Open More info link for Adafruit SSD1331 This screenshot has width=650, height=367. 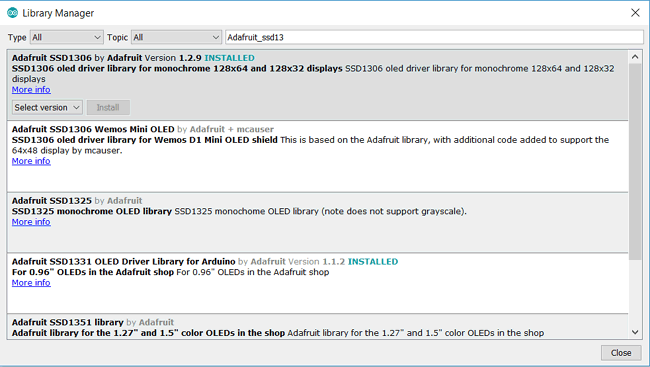click(x=31, y=283)
